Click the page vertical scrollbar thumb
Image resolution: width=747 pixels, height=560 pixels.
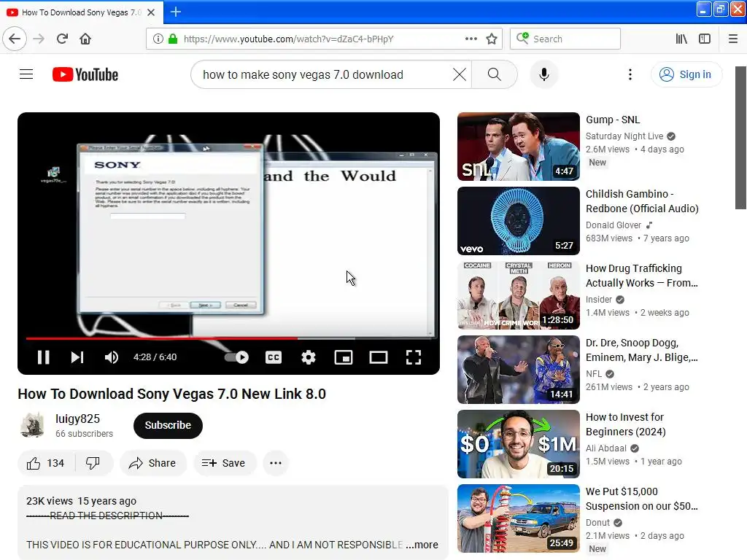[x=740, y=138]
